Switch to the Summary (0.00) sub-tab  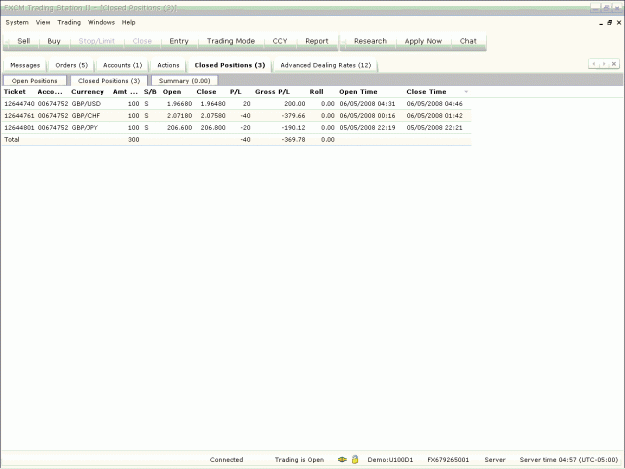pyautogui.click(x=185, y=80)
